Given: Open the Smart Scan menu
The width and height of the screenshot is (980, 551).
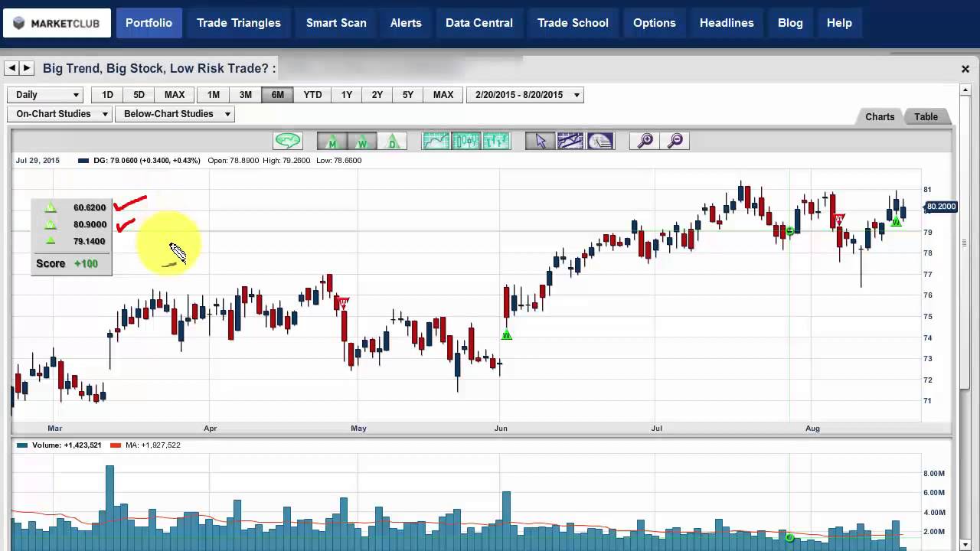Looking at the screenshot, I should point(336,23).
